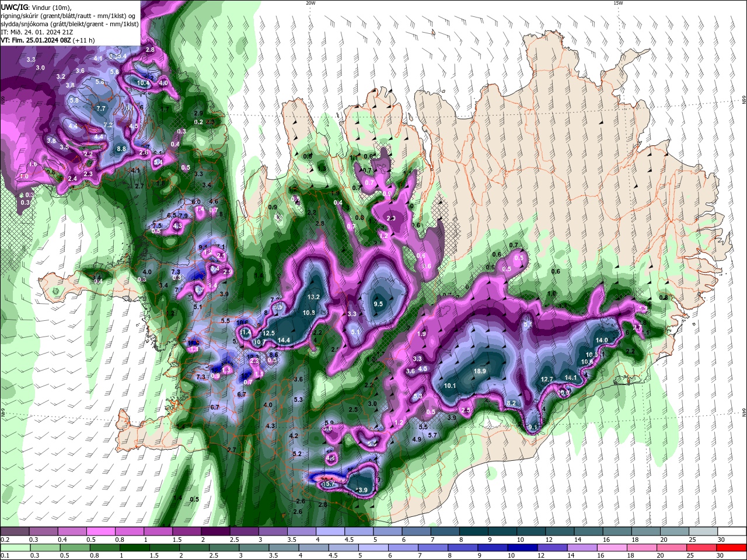Select light pink bottom swatch starting at 16
Screen dimensions: 747x560
coord(613,548)
